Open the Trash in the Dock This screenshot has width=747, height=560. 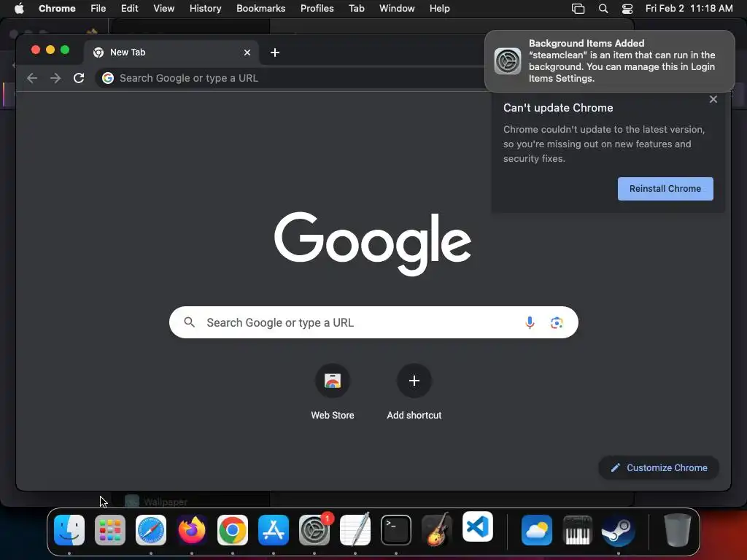pyautogui.click(x=678, y=529)
